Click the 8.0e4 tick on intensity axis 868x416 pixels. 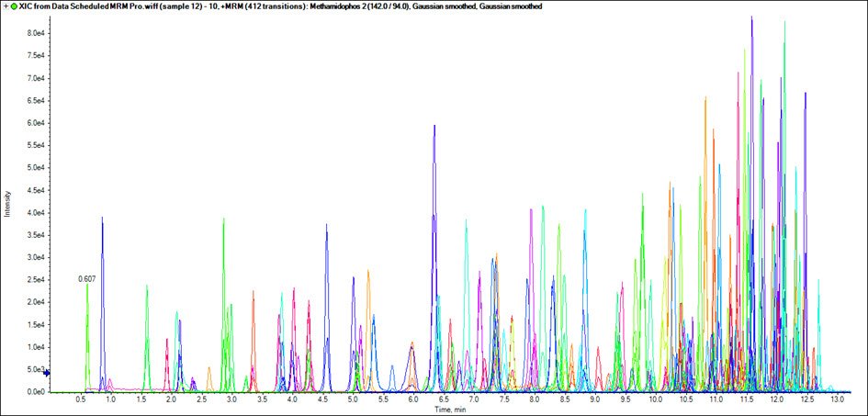click(35, 33)
